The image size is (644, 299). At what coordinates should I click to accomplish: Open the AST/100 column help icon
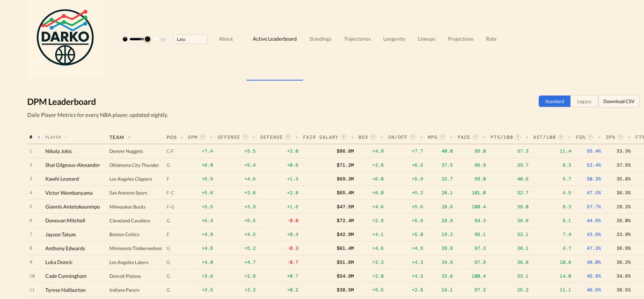(561, 137)
